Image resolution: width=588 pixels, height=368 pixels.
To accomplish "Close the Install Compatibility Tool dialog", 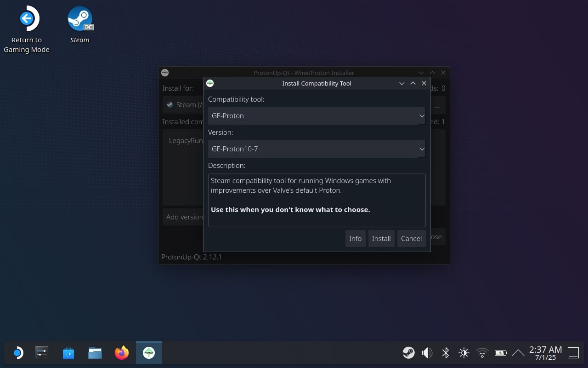I will 424,83.
